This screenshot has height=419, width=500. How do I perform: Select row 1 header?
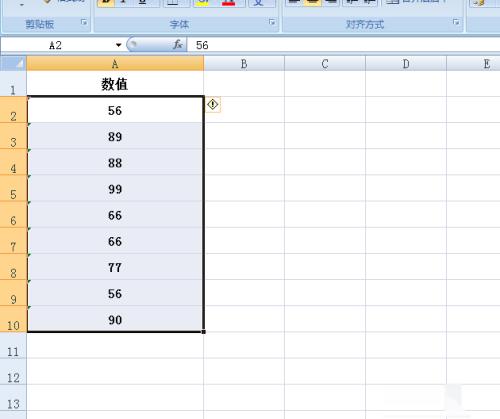13,84
